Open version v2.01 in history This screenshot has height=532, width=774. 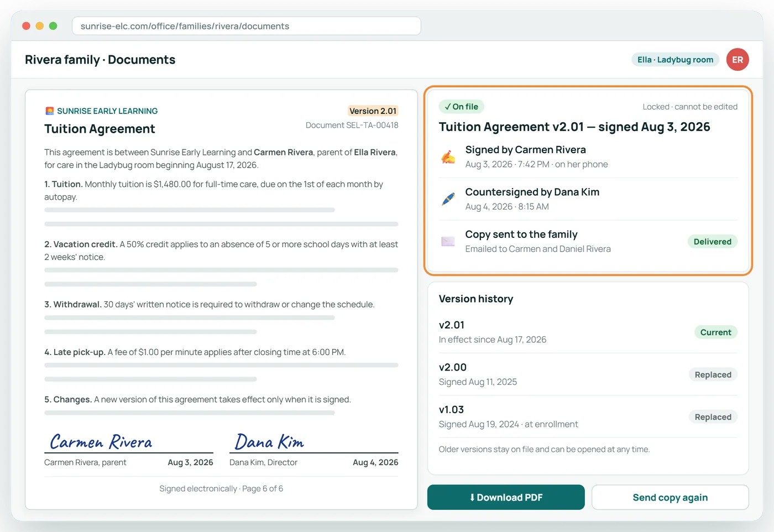coord(588,332)
